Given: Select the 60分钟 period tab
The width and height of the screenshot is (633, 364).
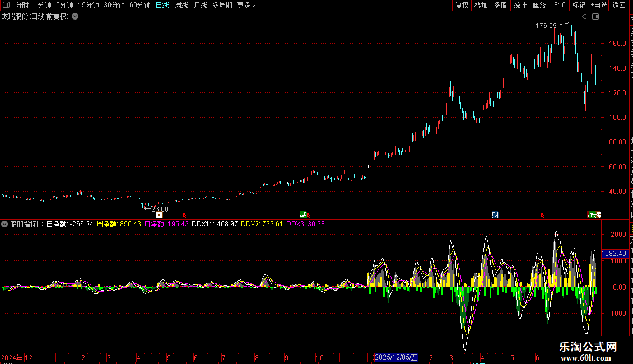Looking at the screenshot, I should [x=139, y=5].
